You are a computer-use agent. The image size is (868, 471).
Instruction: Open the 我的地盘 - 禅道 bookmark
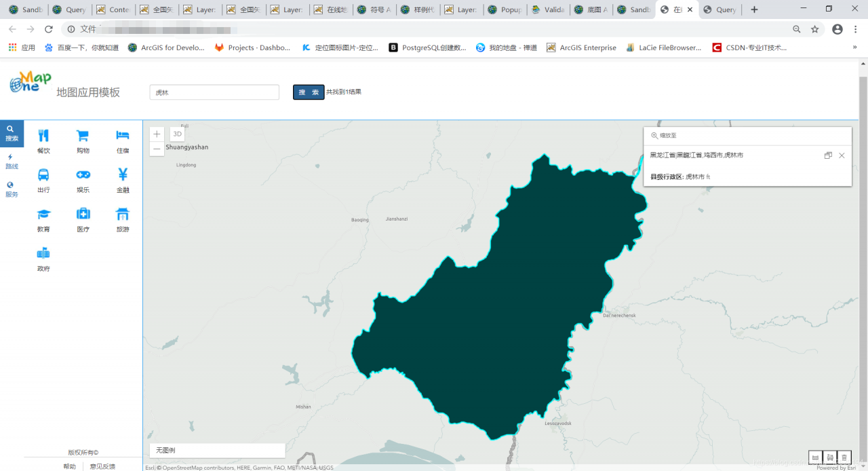point(507,48)
